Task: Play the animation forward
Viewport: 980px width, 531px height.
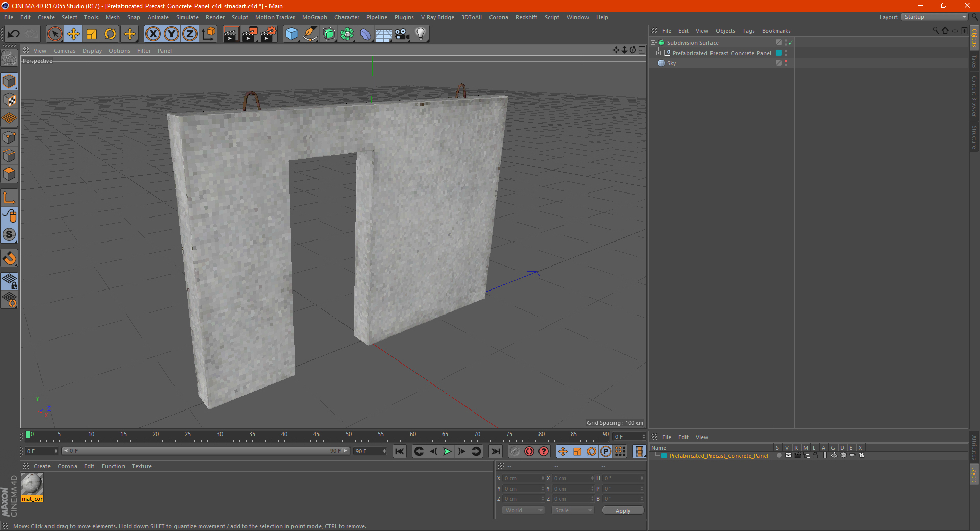Action: (x=447, y=451)
